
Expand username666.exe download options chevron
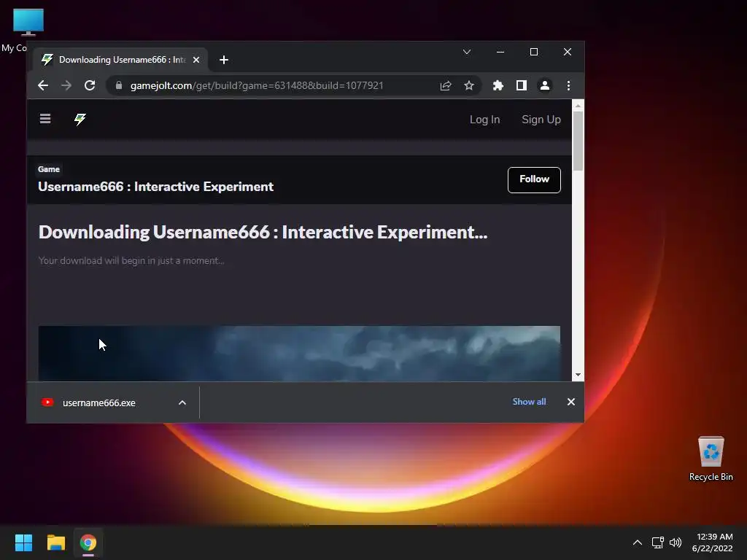pyautogui.click(x=182, y=402)
